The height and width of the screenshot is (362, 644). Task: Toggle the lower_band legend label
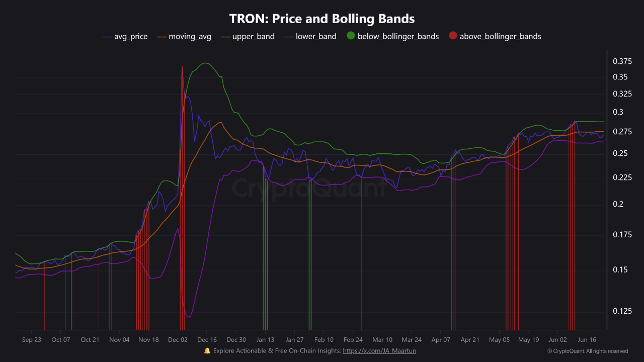click(316, 37)
